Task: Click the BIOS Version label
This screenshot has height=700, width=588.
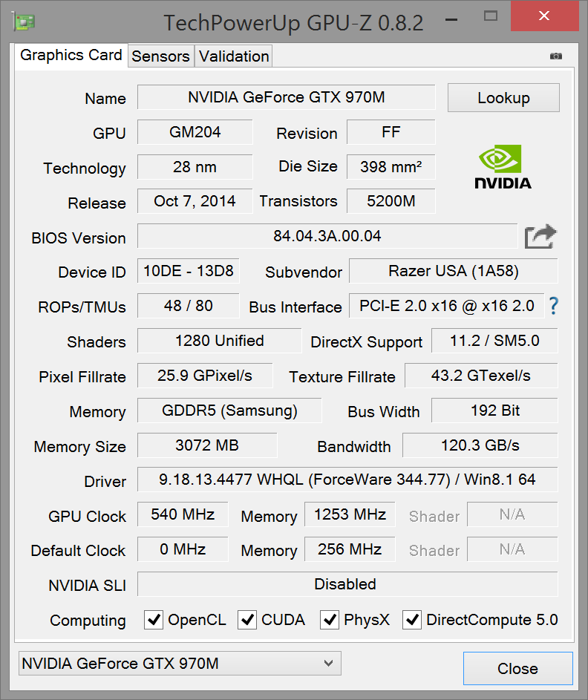Action: click(x=79, y=238)
